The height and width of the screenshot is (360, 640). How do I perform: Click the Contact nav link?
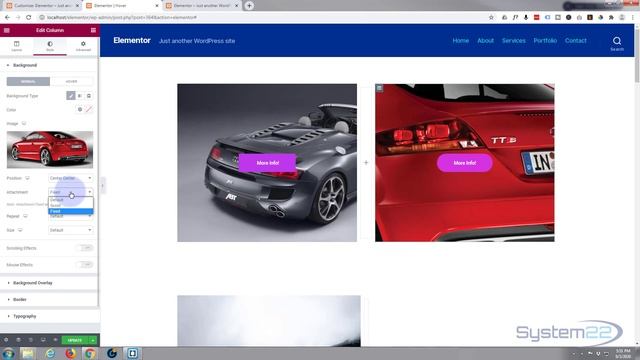click(576, 41)
